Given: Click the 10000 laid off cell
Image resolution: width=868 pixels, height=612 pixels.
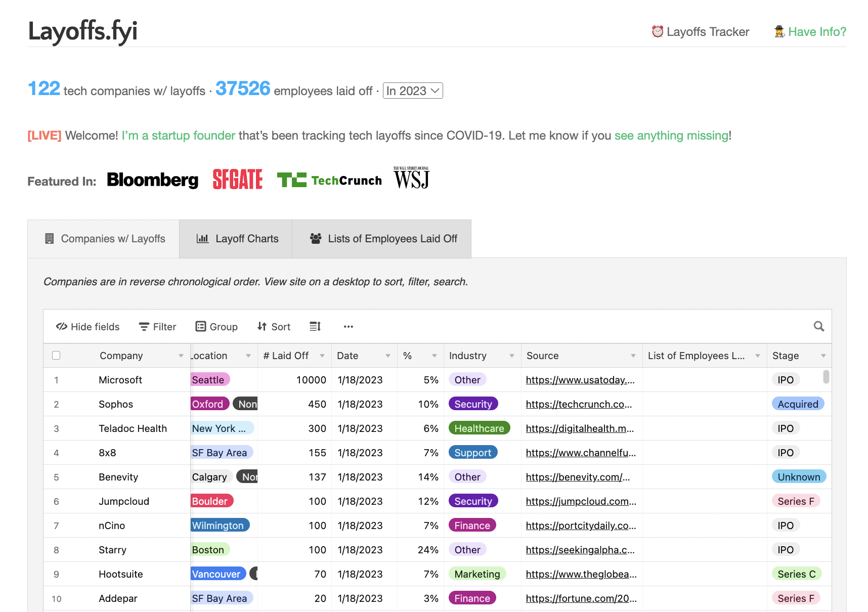Looking at the screenshot, I should [294, 380].
